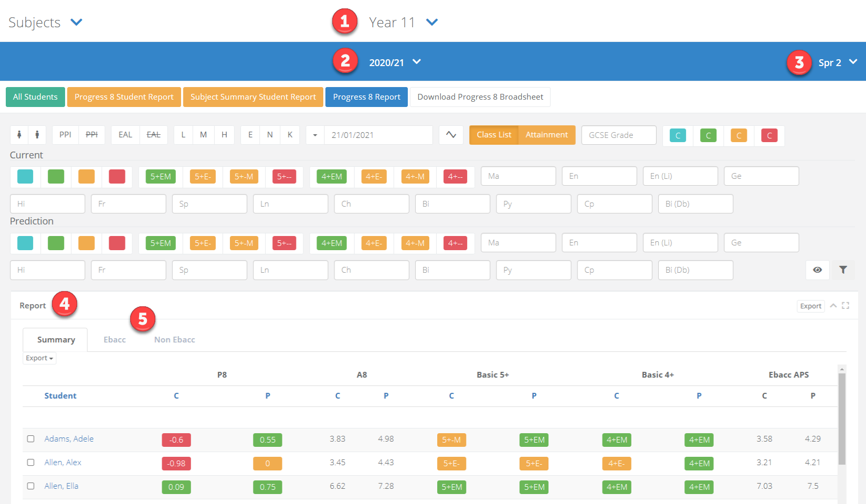This screenshot has height=504, width=866.
Task: Click orange C colour filter in top toolbar
Action: tap(738, 135)
